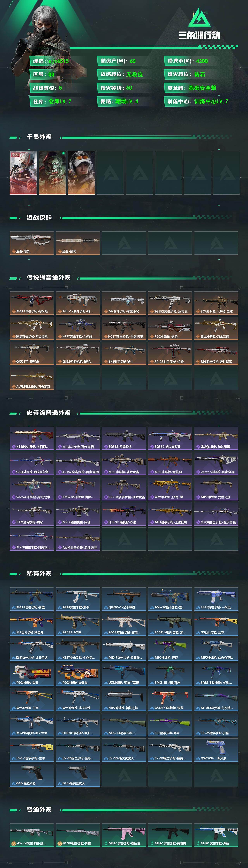Click the 传说级普通外观 section header
Screen dimensions: 248x868
[x=49, y=277]
